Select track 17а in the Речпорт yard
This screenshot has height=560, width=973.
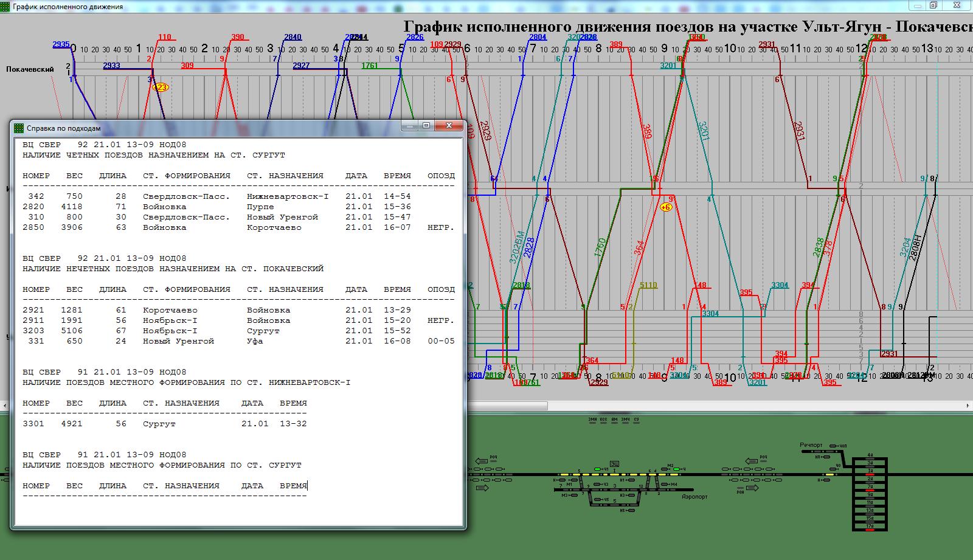(x=870, y=526)
